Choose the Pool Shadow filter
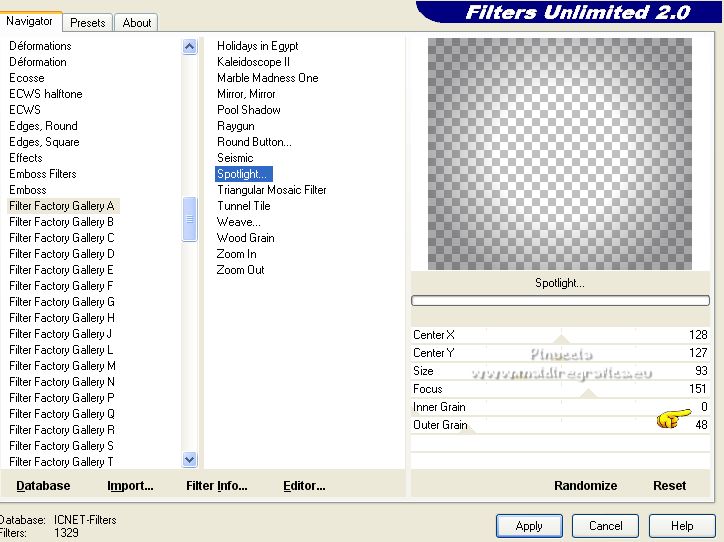Viewport: 724px width, 542px height. pyautogui.click(x=249, y=110)
